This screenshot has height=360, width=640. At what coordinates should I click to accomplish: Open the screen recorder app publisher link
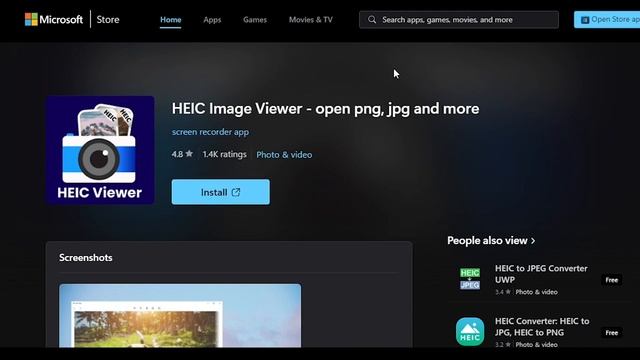pyautogui.click(x=210, y=132)
